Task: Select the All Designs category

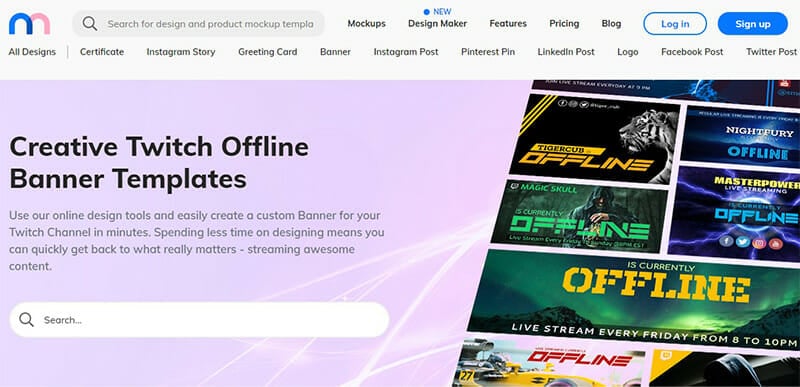Action: [32, 51]
